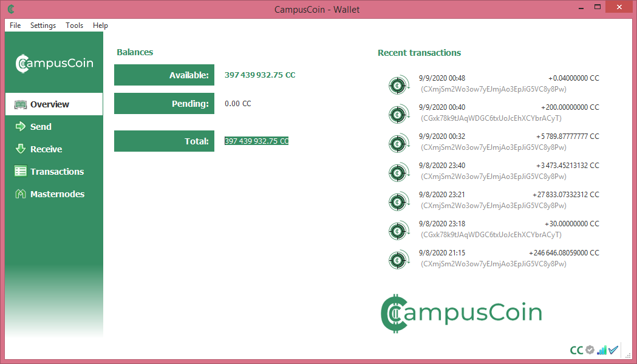Viewport: 637px width, 364px height.
Task: Maximize the CampusCoin wallet window
Action: pyautogui.click(x=597, y=7)
